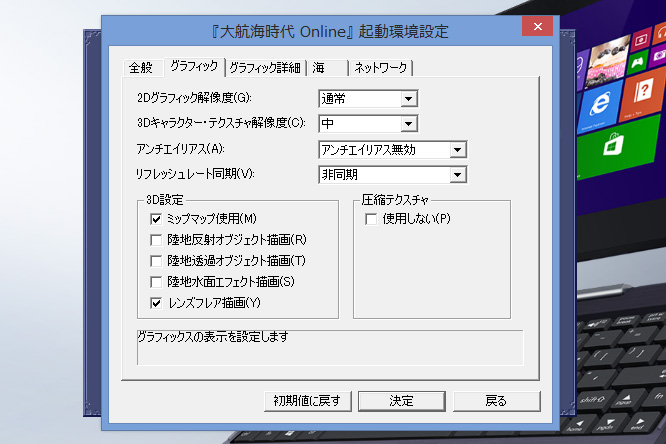Click the 初期値に戻す button

click(308, 401)
